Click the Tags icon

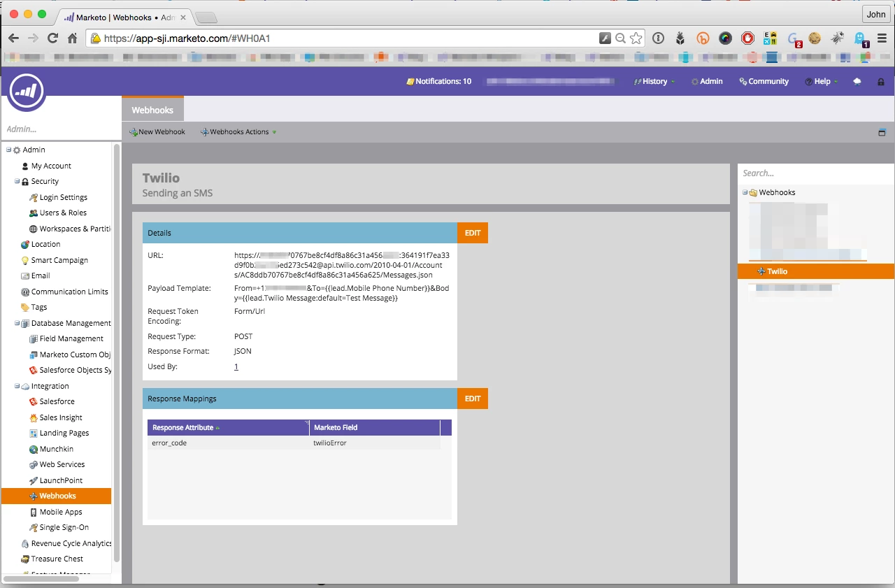pyautogui.click(x=25, y=307)
